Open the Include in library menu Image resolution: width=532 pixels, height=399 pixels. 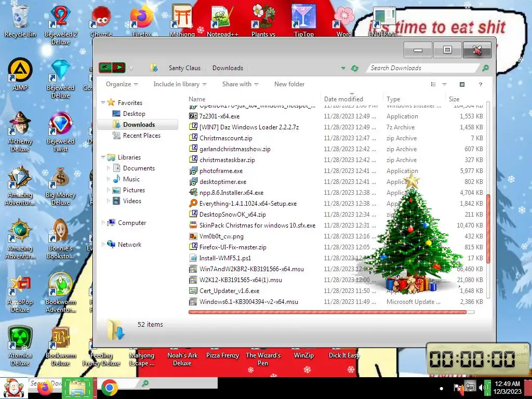click(180, 84)
